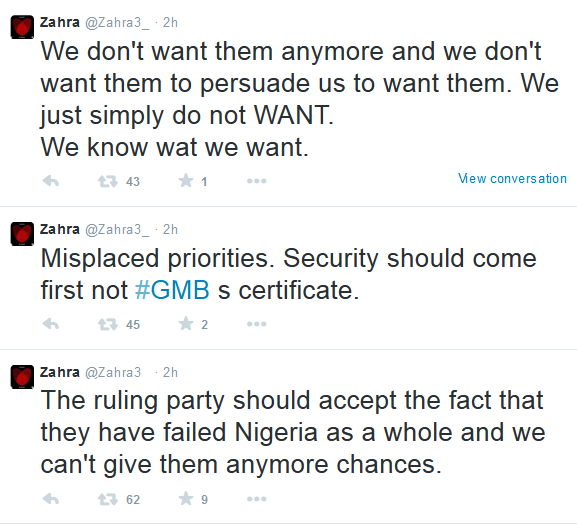Screen dimensions: 577x524
Task: Open more options on the 'ruling party' tweet
Action: click(256, 499)
